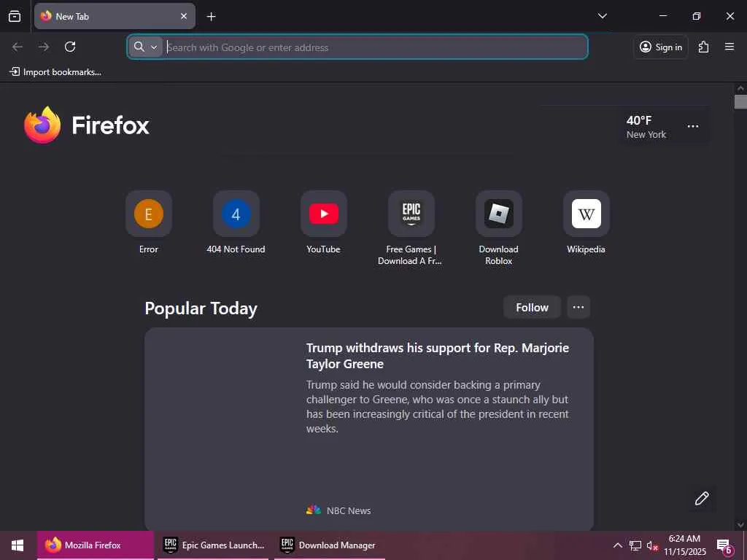
Task: Click the page vertical scrollbar thumb
Action: pyautogui.click(x=740, y=102)
